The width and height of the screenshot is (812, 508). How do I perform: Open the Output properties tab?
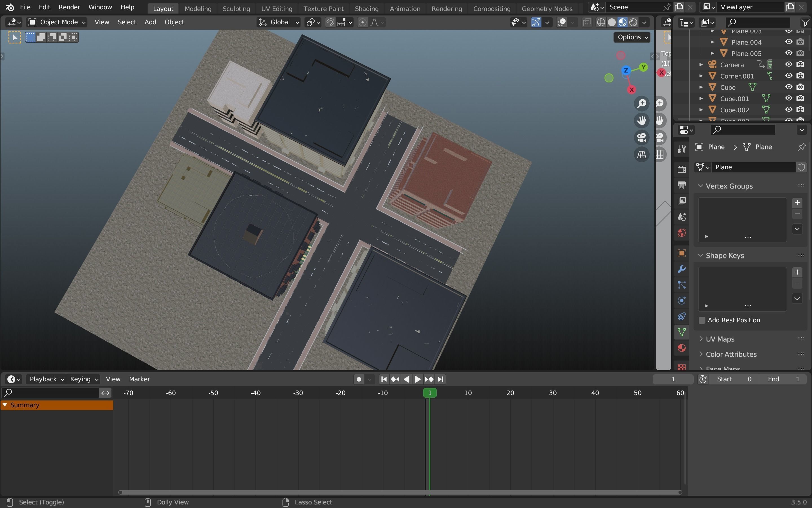[681, 185]
